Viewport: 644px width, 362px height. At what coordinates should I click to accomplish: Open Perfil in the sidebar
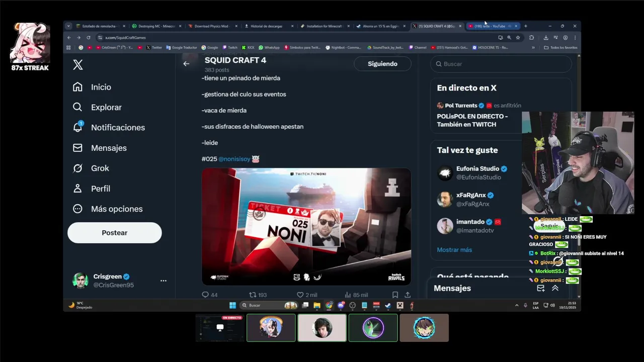(x=91, y=189)
